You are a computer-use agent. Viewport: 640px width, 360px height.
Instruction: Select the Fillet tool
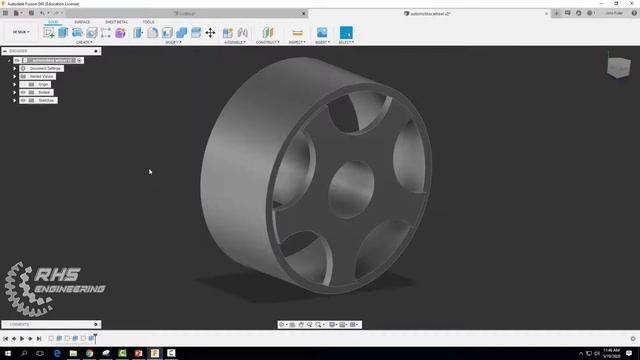click(x=153, y=33)
